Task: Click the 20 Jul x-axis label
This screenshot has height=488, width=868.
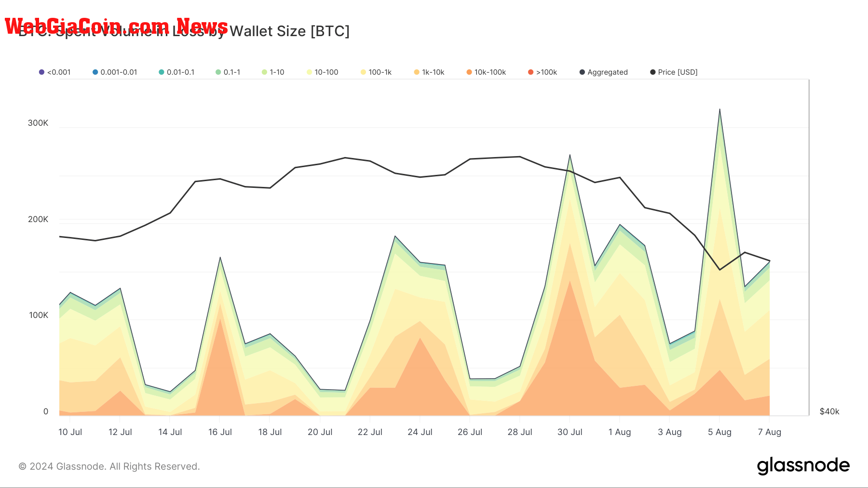Action: [320, 432]
